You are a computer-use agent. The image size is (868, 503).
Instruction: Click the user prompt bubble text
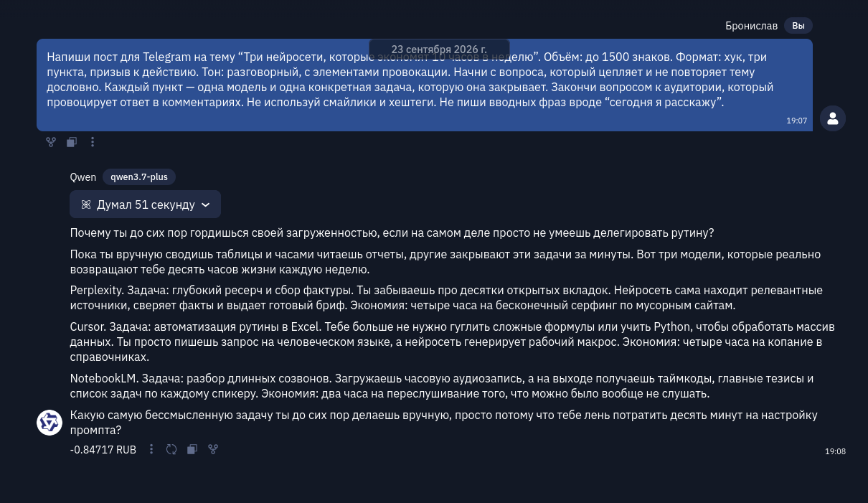tap(410, 80)
